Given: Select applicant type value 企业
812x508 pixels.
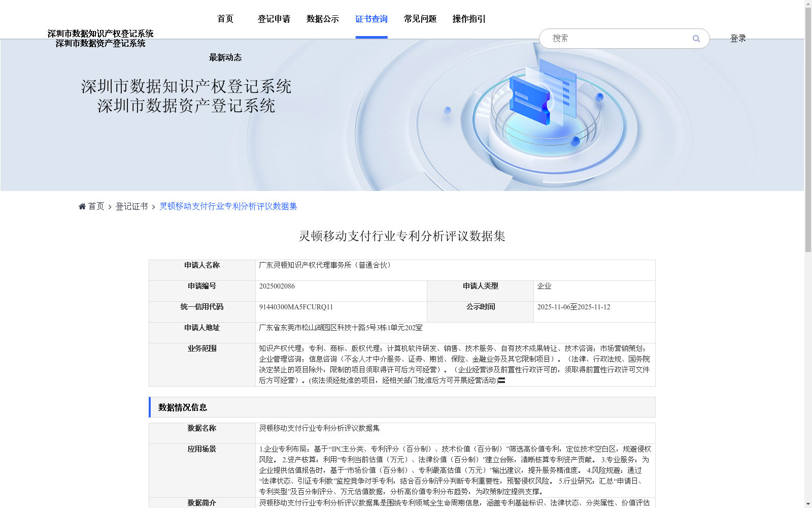Looking at the screenshot, I should pyautogui.click(x=544, y=286).
